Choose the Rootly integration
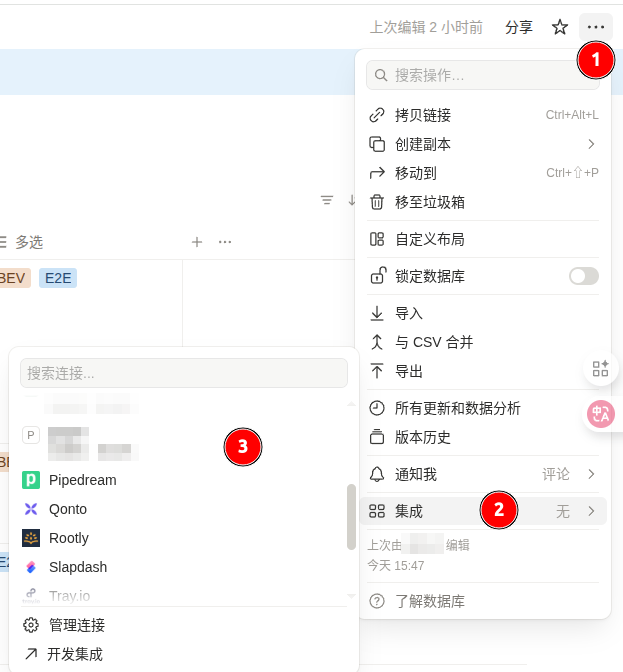 click(x=68, y=538)
